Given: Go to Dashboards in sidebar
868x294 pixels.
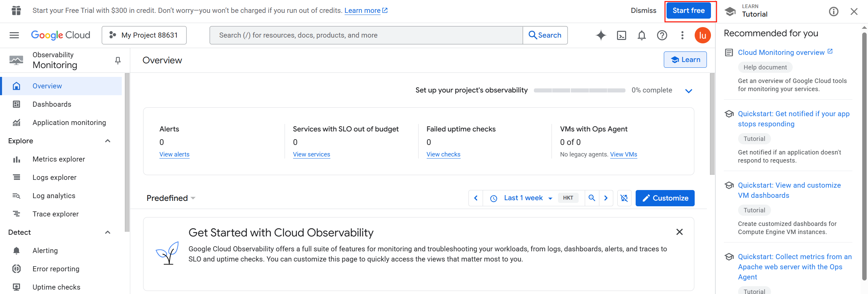Looking at the screenshot, I should point(52,104).
